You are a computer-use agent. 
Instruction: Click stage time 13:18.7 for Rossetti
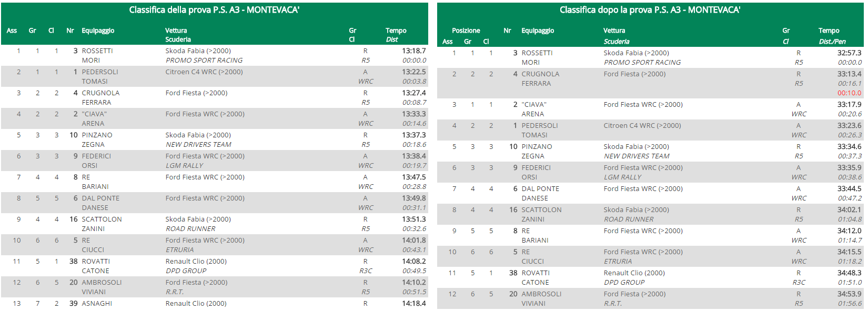[x=413, y=51]
